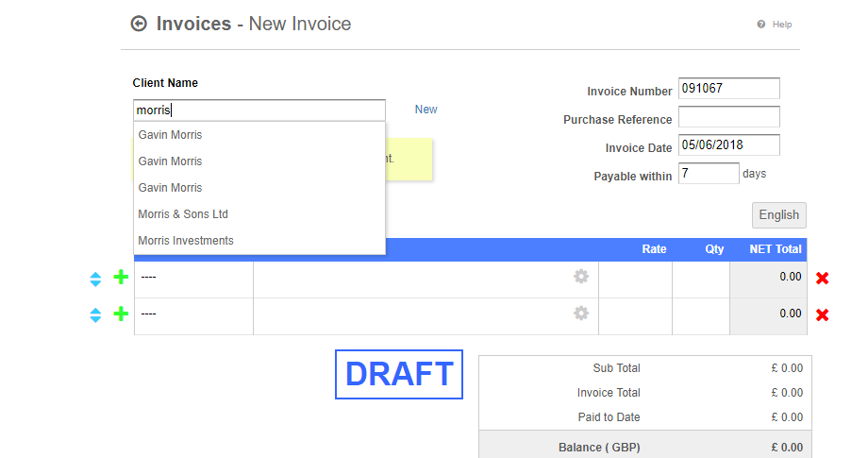This screenshot has height=458, width=868.
Task: Remove second line item using red X
Action: point(822,314)
